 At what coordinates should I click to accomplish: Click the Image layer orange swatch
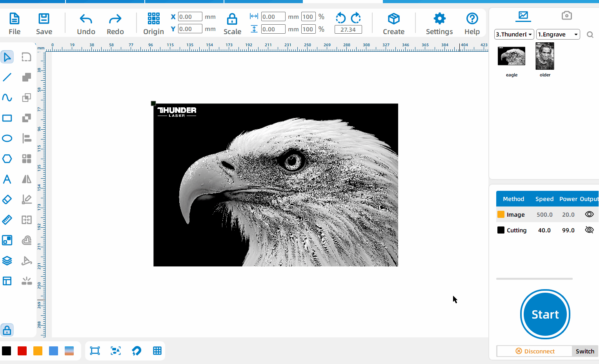tap(501, 214)
